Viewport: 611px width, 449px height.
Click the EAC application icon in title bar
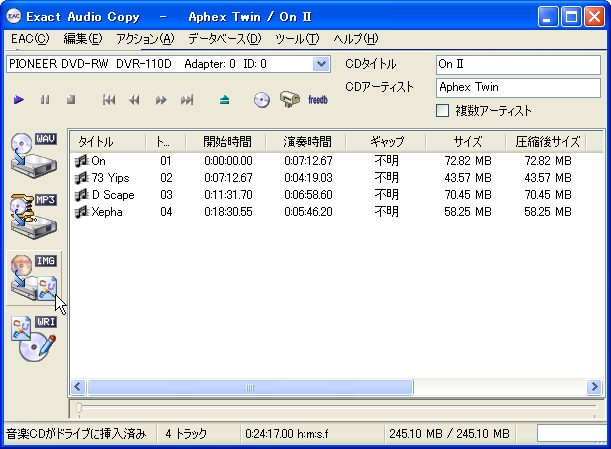14,16
